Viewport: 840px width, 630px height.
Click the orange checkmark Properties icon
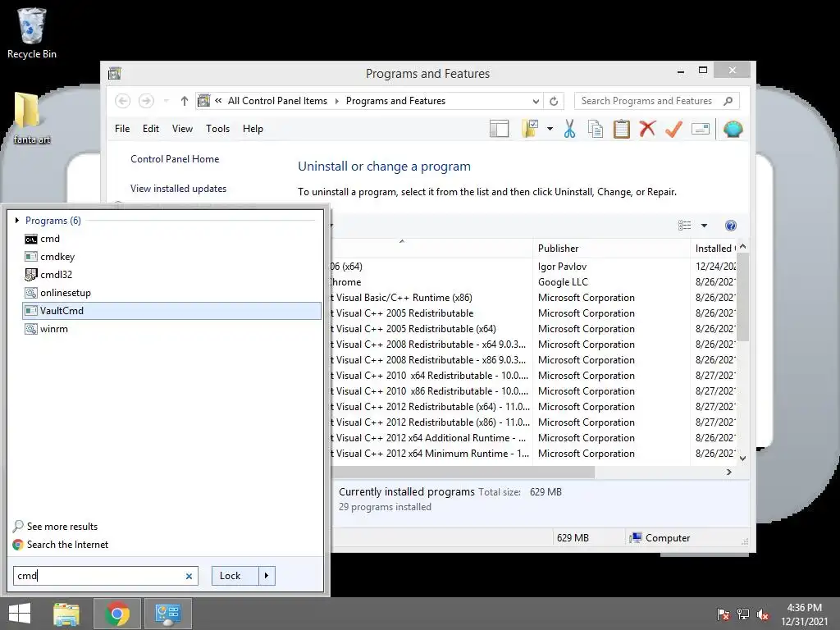pyautogui.click(x=673, y=129)
